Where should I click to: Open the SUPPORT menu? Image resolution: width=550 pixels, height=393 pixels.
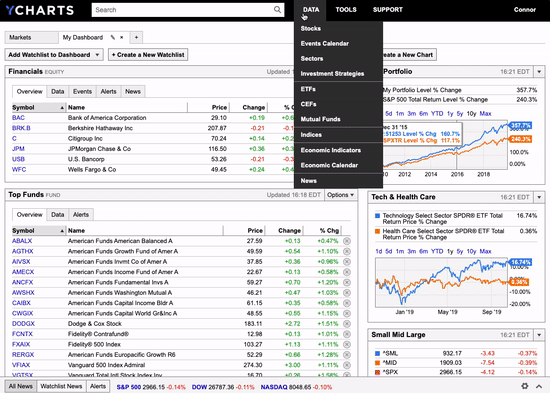tap(388, 10)
